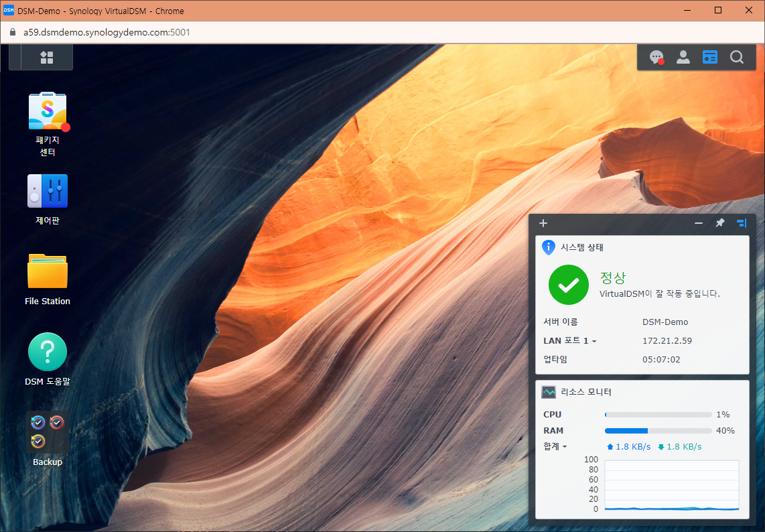
Task: Minimize the widget panel with the minus icon
Action: coord(699,223)
